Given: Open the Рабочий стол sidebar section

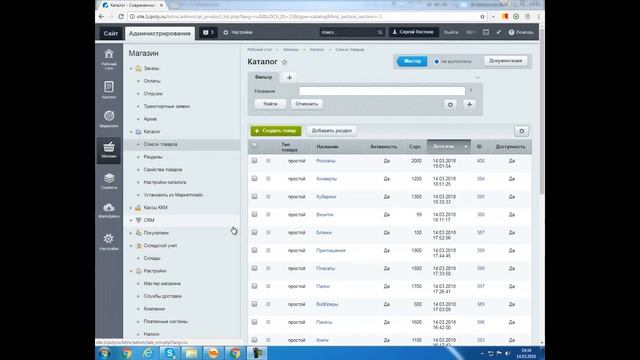Looking at the screenshot, I should (x=109, y=59).
